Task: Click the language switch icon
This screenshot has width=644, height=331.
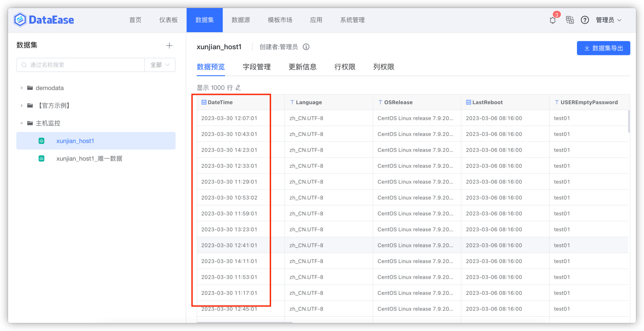Action: tap(569, 20)
